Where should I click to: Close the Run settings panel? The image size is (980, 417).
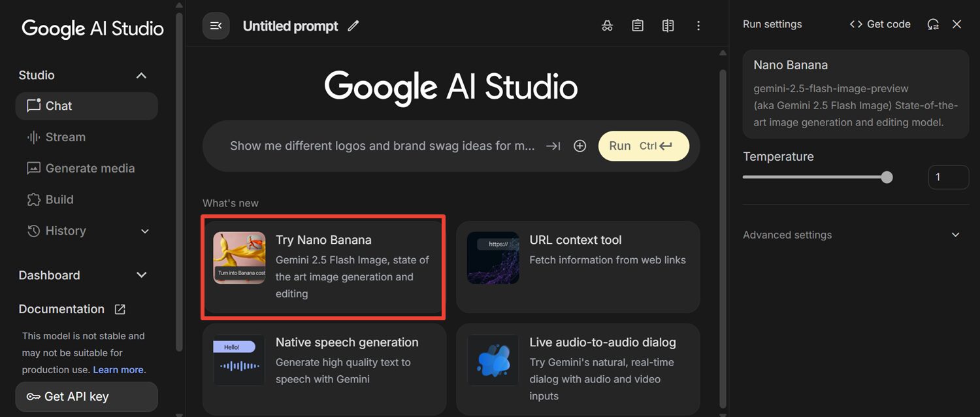[x=956, y=24]
